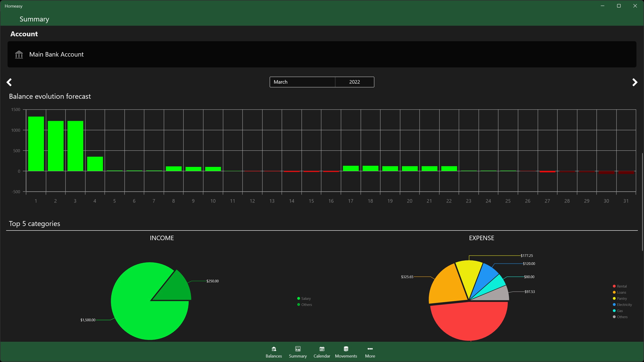Click the More three-dots icon

370,349
